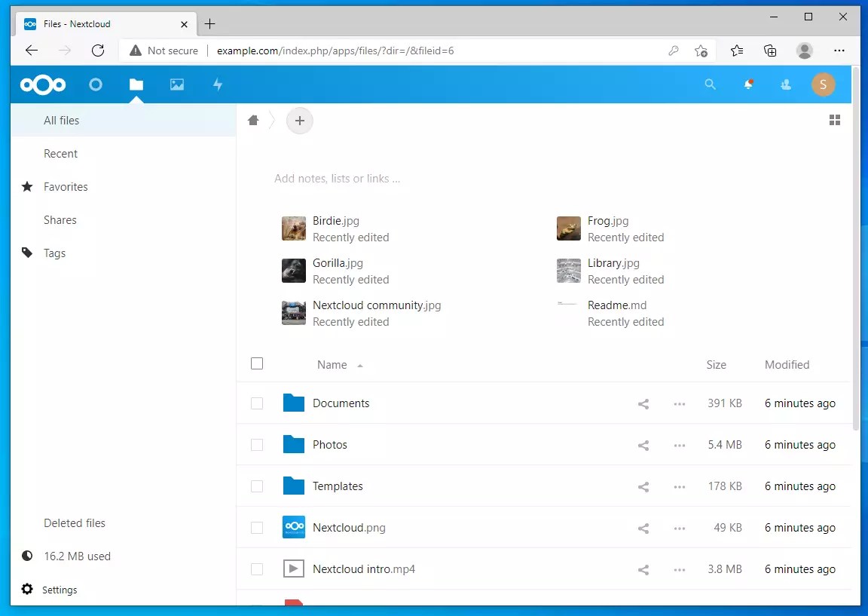
Task: Check the Photos row checkbox
Action: point(257,445)
